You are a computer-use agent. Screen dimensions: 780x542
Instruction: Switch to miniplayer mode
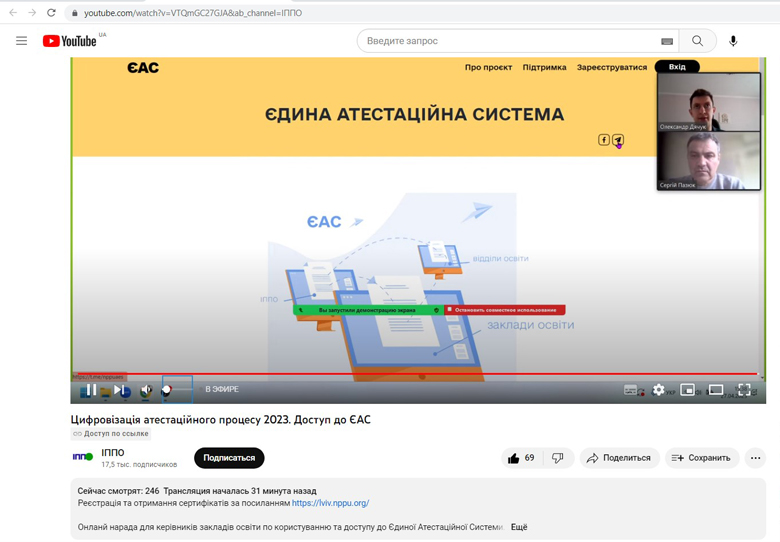pos(687,390)
